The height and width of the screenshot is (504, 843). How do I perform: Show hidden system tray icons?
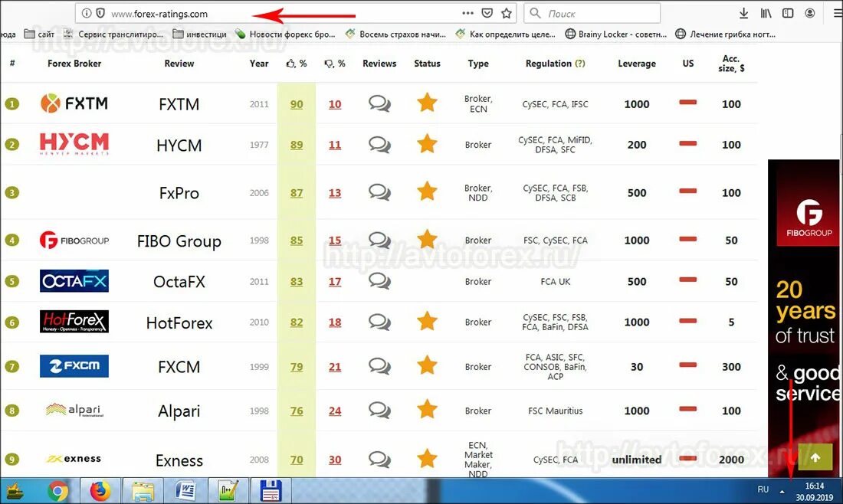pyautogui.click(x=782, y=491)
